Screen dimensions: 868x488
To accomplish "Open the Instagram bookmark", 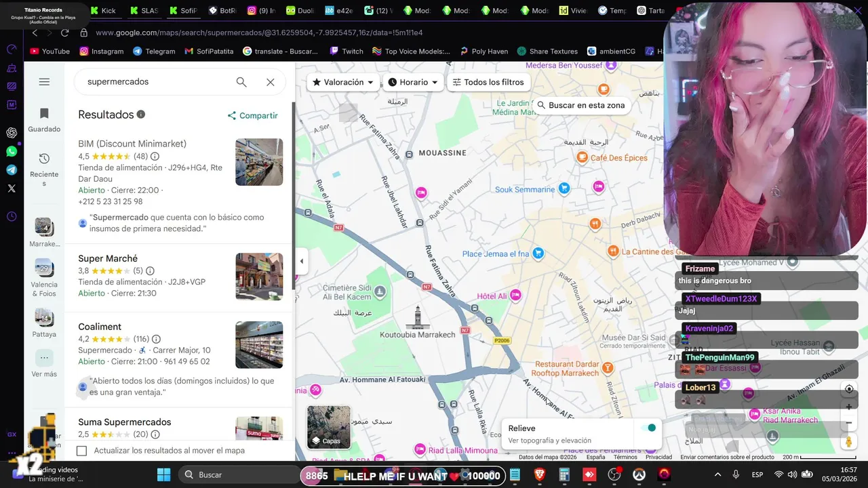I will pyautogui.click(x=102, y=52).
